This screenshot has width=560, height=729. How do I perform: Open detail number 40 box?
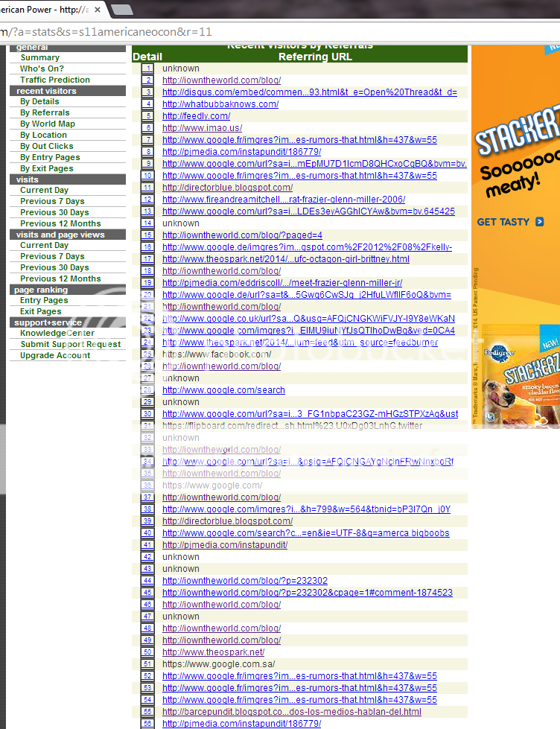pos(148,533)
